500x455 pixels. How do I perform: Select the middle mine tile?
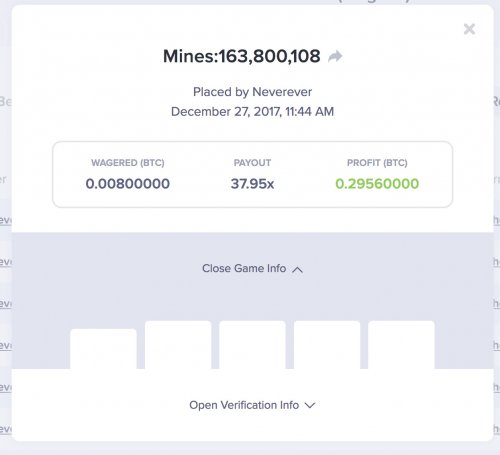pos(252,345)
